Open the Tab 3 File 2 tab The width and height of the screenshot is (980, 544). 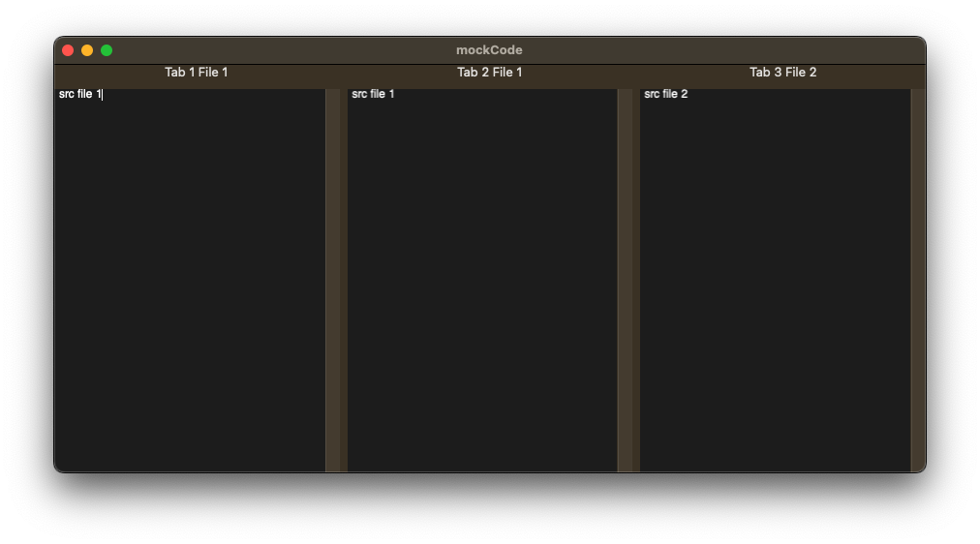pyautogui.click(x=782, y=73)
